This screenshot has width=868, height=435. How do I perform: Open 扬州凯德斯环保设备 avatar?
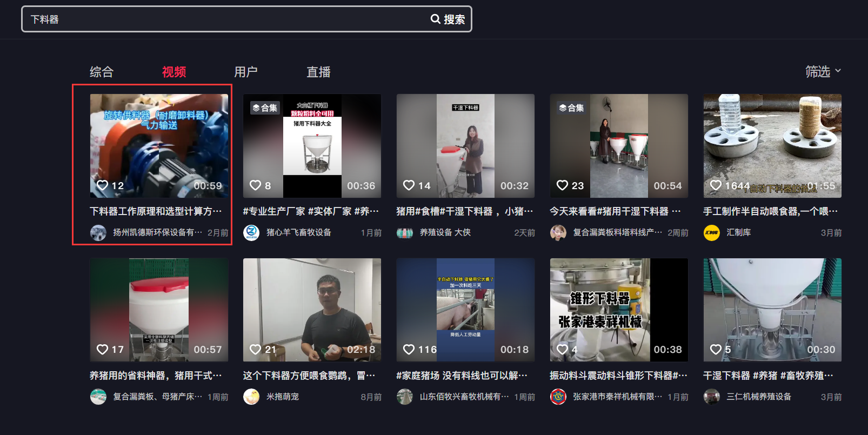pyautogui.click(x=98, y=233)
